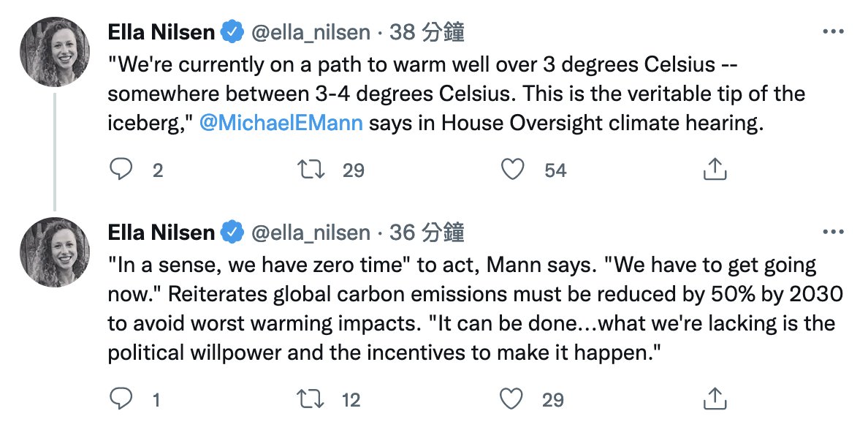Viewport: 868px width, 430px height.
Task: View Ella Nilsen's avatar on first tweet
Action: coord(55,51)
